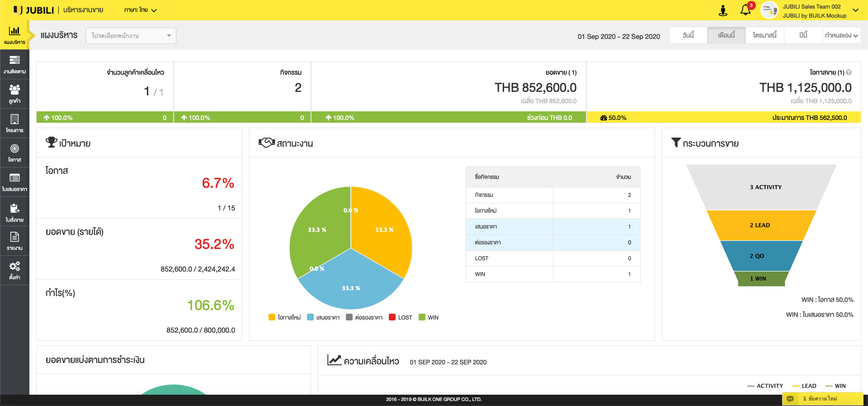Image resolution: width=868 pixels, height=406 pixels.
Task: Select the WIN row in status table
Action: tap(553, 274)
